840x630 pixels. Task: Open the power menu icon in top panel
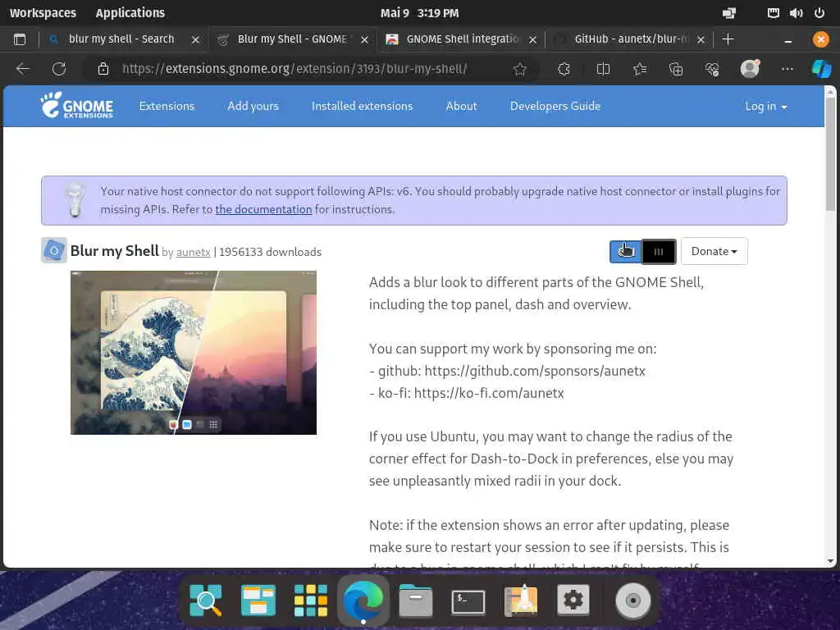819,13
